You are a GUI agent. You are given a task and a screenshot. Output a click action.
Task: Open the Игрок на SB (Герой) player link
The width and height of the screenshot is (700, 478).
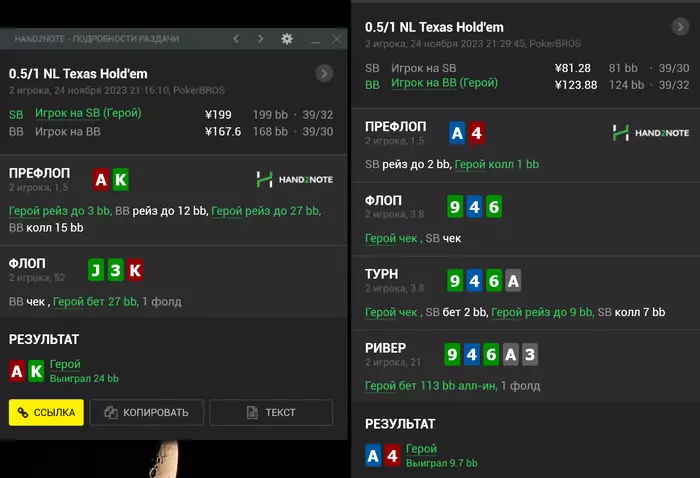[x=88, y=113]
